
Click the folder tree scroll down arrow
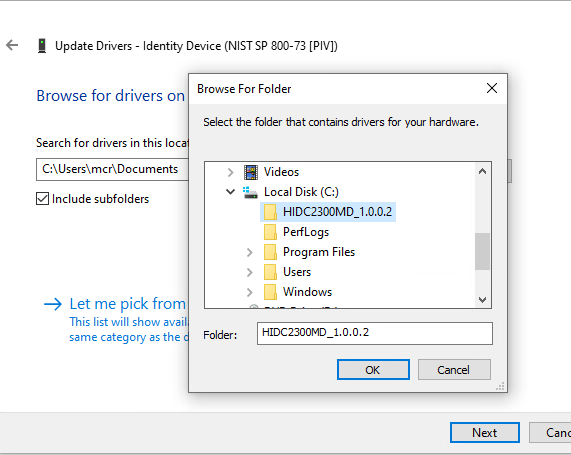coord(483,300)
